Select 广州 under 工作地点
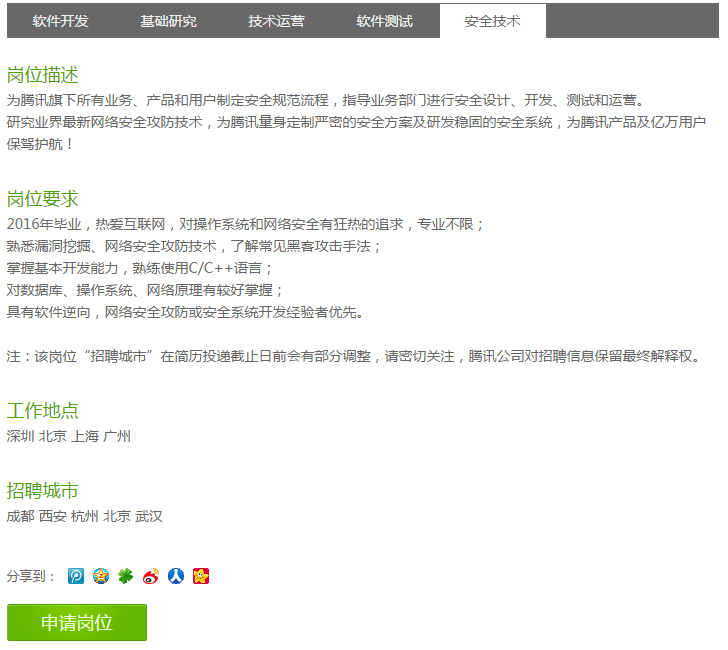Viewport: 728px width, 650px height. [x=117, y=436]
